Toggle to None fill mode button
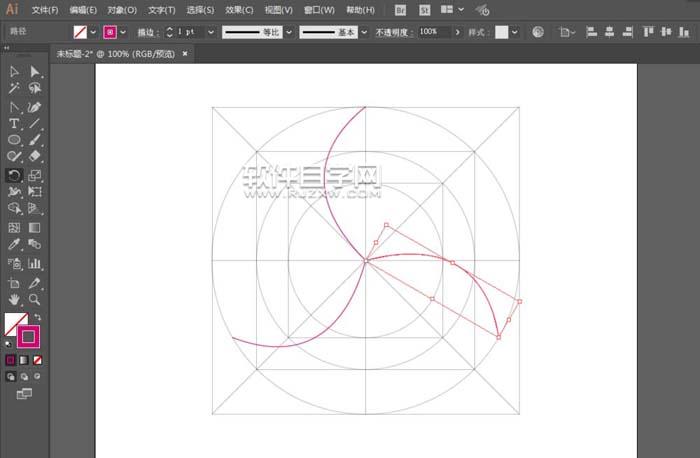 [x=38, y=359]
